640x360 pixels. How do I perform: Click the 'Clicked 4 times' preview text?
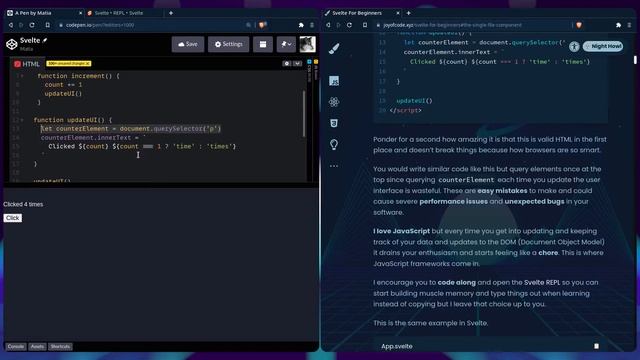tap(23, 204)
